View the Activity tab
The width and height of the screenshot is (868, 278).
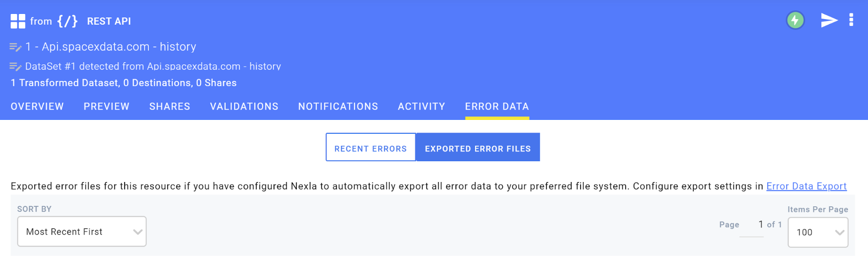click(421, 106)
